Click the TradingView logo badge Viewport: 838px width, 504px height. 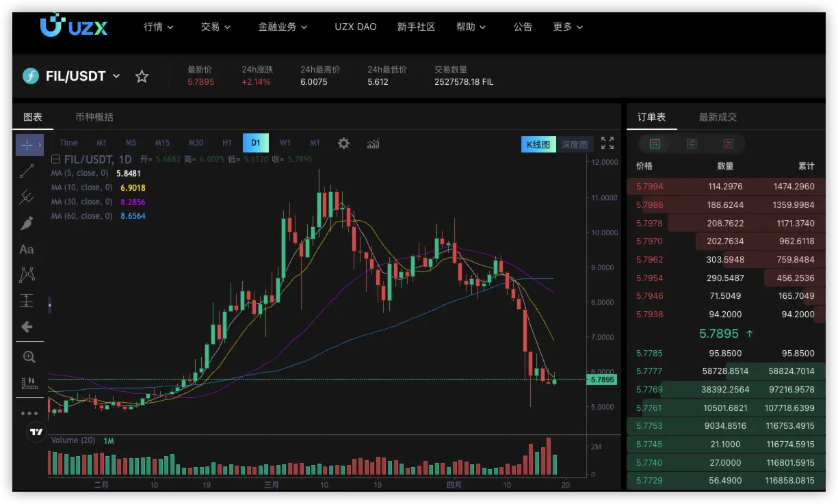click(x=36, y=432)
